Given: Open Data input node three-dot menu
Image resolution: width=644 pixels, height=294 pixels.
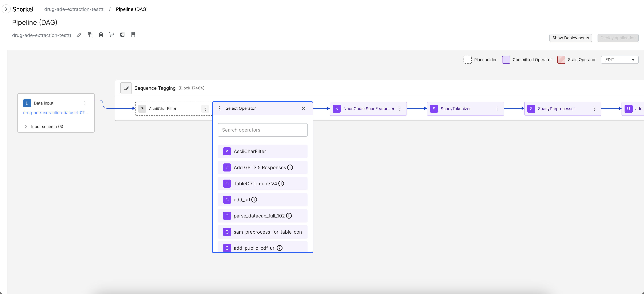Looking at the screenshot, I should point(85,103).
